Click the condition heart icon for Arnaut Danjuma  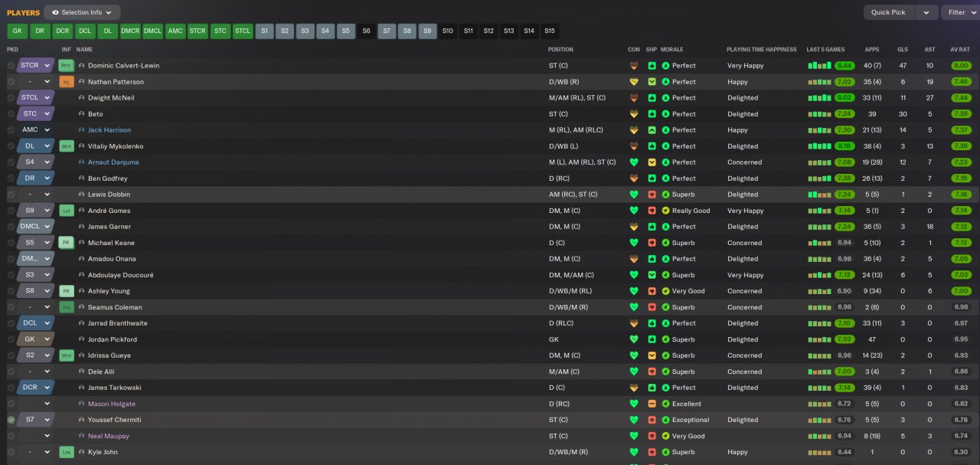tap(633, 162)
